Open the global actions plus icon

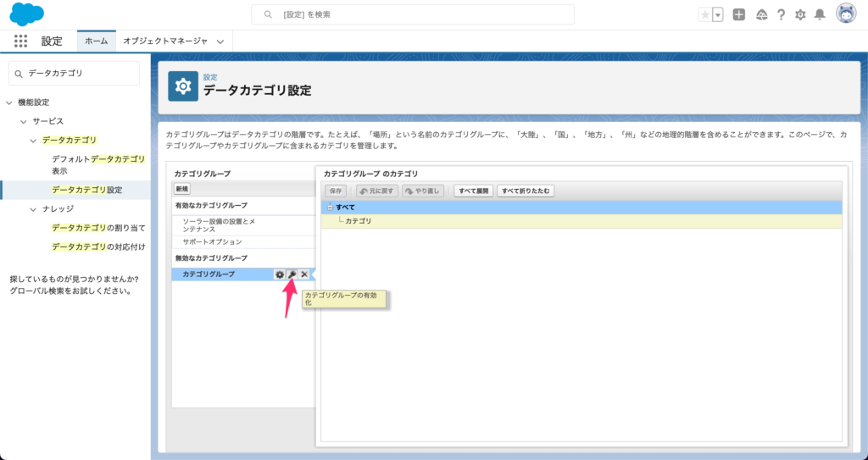(739, 14)
